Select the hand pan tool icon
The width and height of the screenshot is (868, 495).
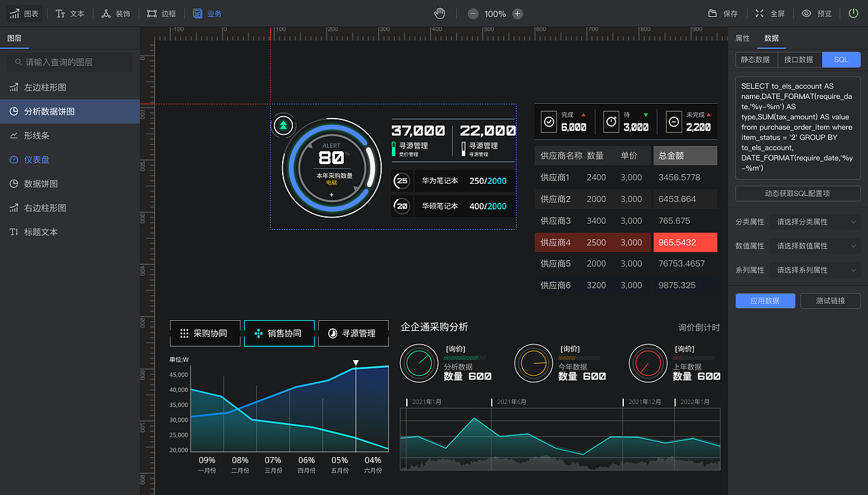(439, 14)
